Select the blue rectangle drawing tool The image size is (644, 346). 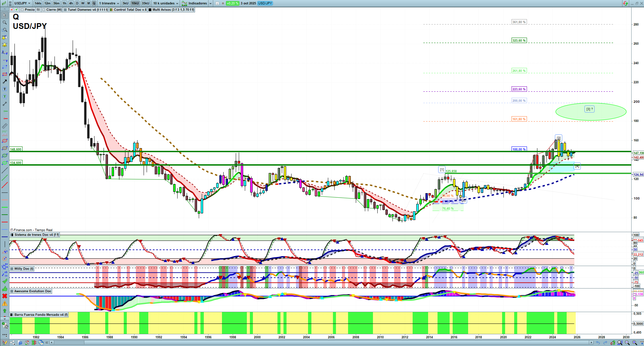coord(5,67)
